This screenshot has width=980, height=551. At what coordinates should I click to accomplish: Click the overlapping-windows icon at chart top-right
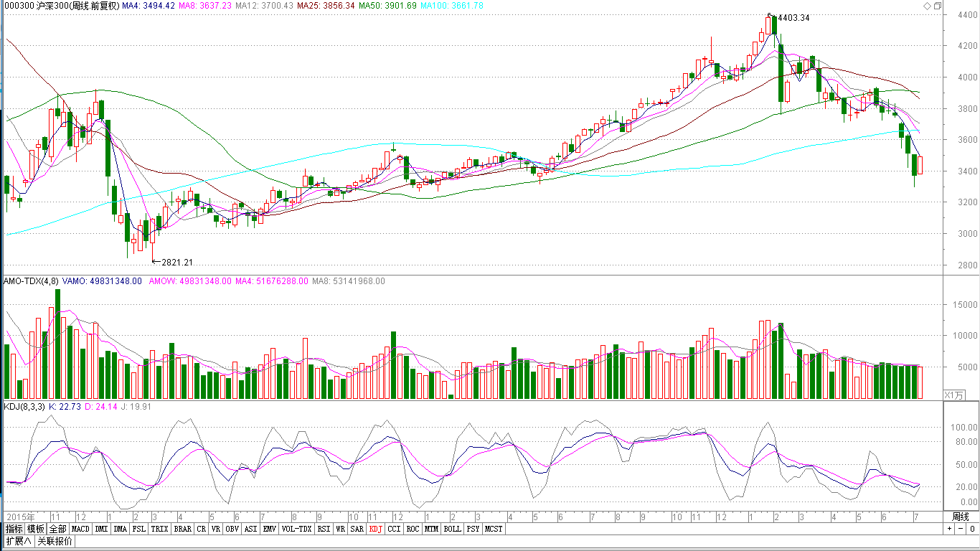click(937, 6)
